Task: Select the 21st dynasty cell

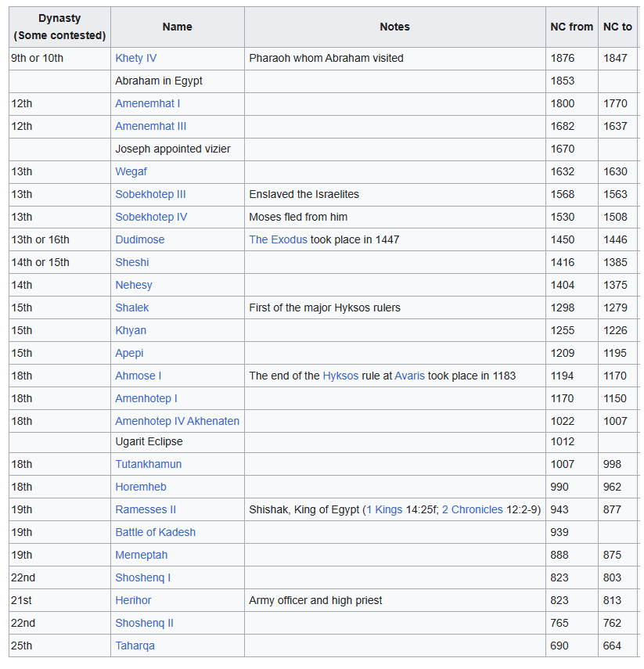Action: pyautogui.click(x=59, y=600)
